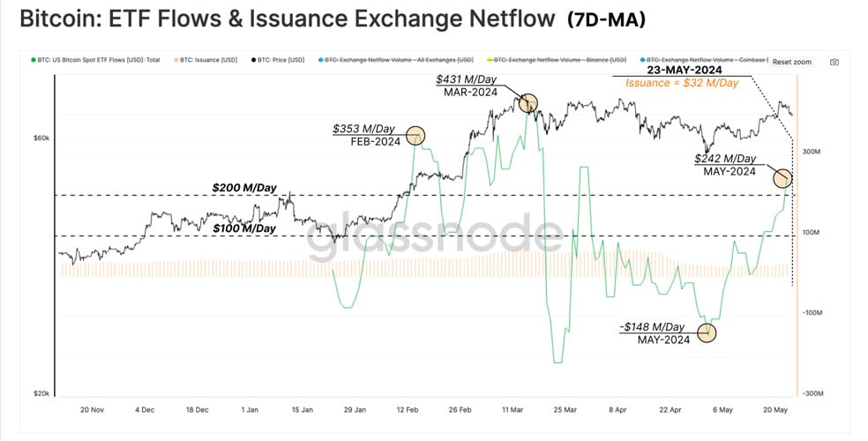Click the Issuance = $32 M/Day annotation
Image resolution: width=868 pixels, height=441 pixels.
click(682, 83)
